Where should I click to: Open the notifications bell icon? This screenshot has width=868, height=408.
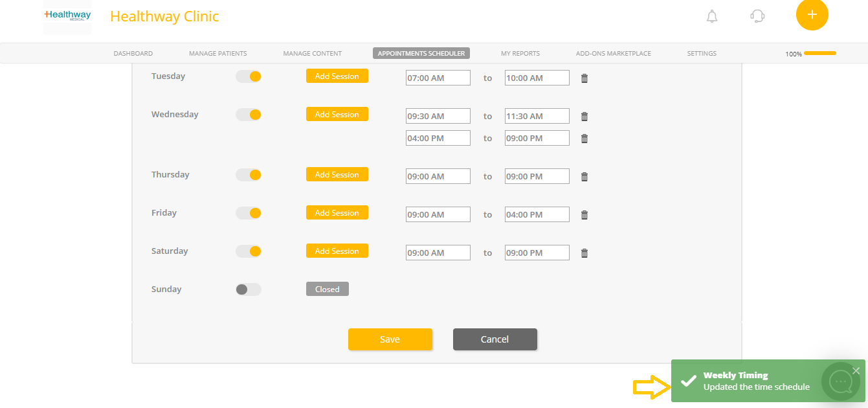(712, 16)
